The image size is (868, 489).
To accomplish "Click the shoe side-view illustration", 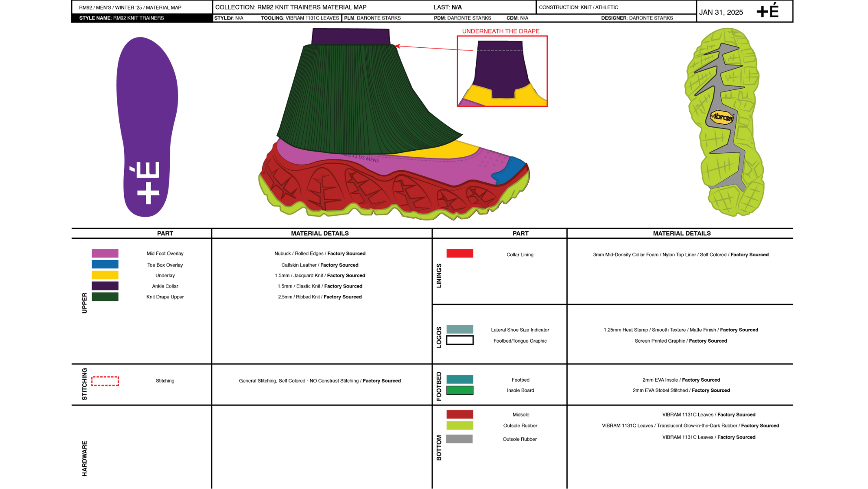I will click(x=394, y=124).
